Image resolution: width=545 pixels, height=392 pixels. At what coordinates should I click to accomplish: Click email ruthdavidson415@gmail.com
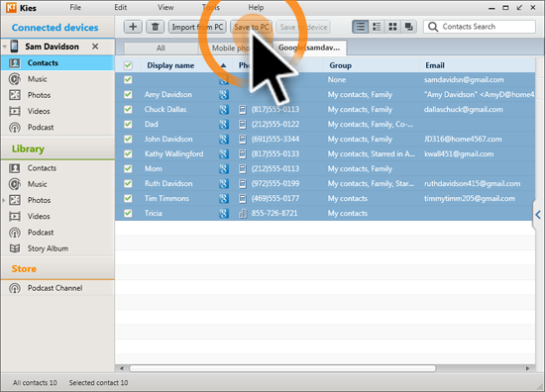pyautogui.click(x=472, y=183)
